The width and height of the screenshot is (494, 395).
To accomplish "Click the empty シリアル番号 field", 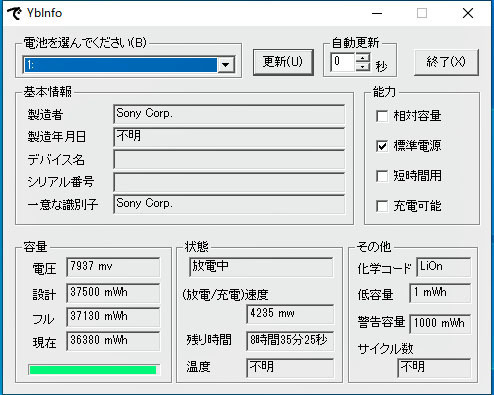I will (229, 182).
